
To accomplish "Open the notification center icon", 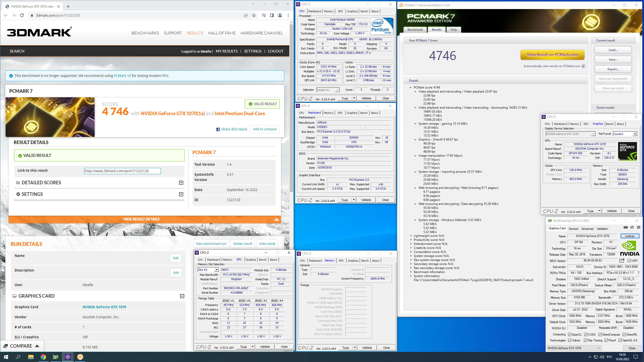I will tap(636, 357).
